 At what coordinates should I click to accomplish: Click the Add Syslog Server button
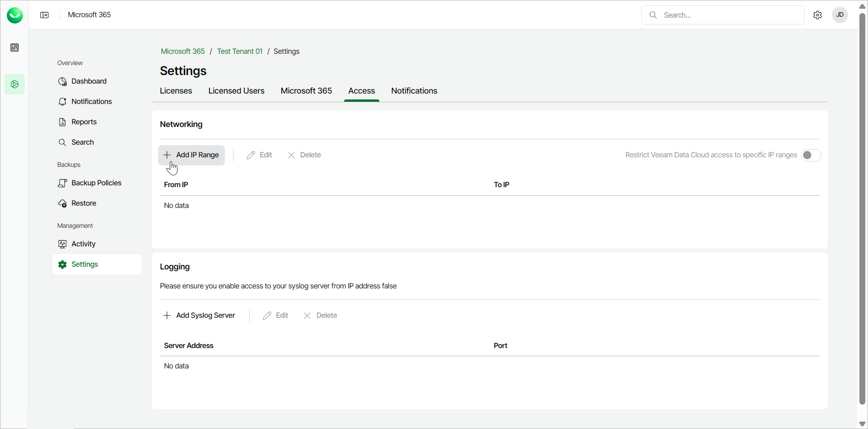click(199, 316)
